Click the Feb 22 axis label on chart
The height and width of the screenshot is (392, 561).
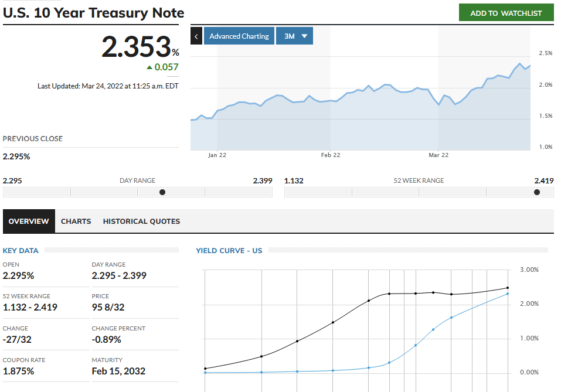click(x=331, y=155)
